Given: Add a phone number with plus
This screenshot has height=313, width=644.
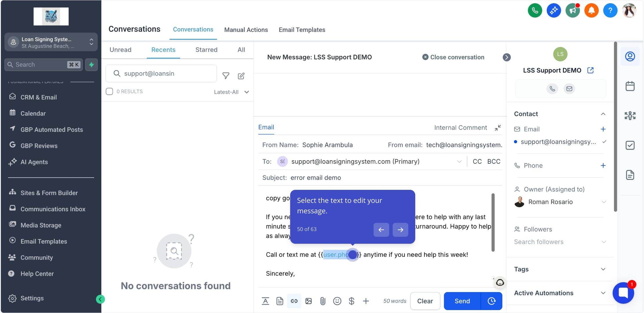Looking at the screenshot, I should pos(603,165).
